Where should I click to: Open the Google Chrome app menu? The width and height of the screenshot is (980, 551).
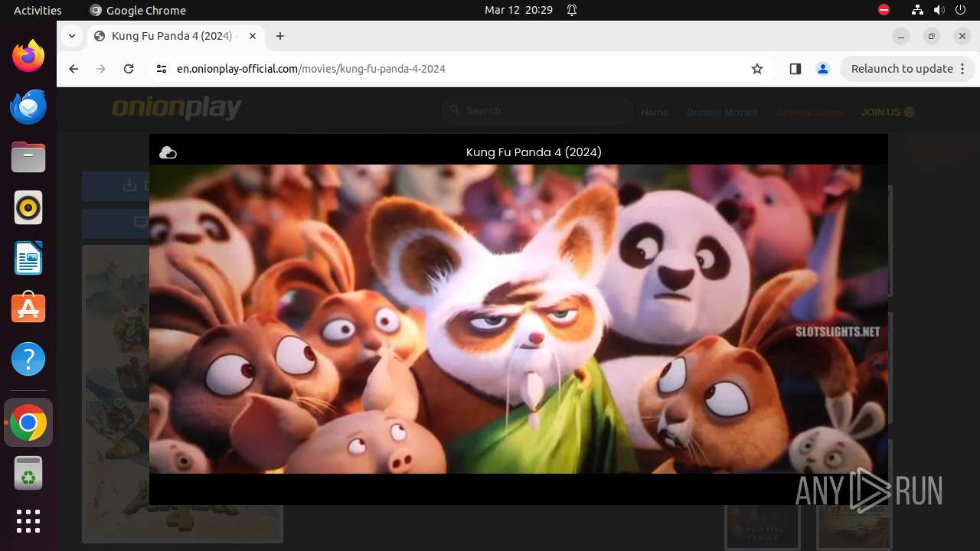coord(138,10)
